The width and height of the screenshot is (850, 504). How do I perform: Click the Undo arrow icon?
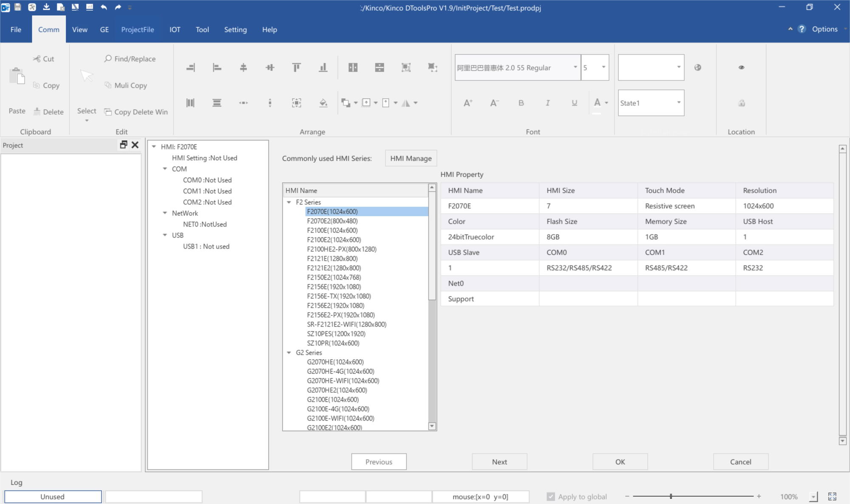click(104, 7)
